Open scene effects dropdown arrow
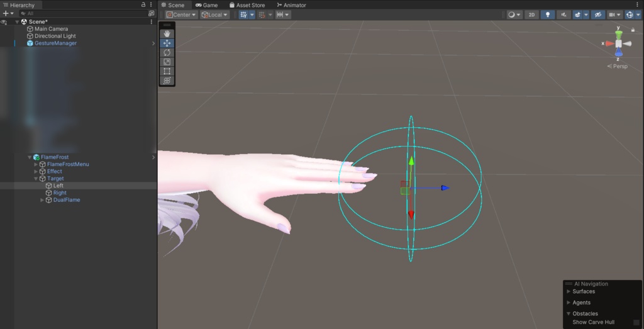 pyautogui.click(x=586, y=15)
